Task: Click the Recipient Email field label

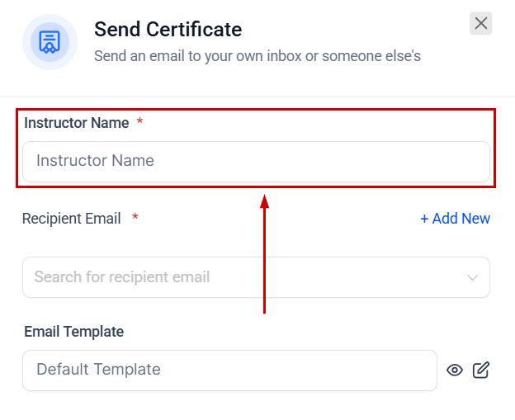Action: click(x=72, y=219)
